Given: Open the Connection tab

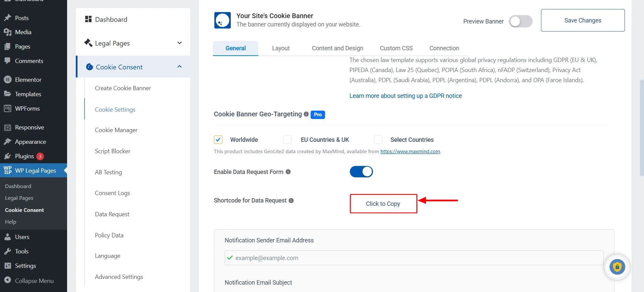Looking at the screenshot, I should 444,48.
